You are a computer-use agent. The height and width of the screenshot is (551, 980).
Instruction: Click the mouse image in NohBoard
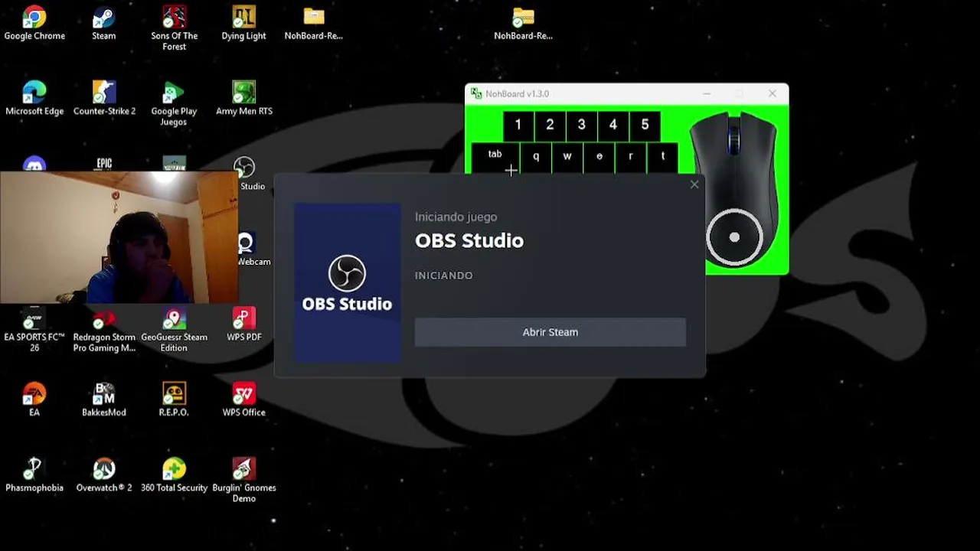(x=735, y=189)
